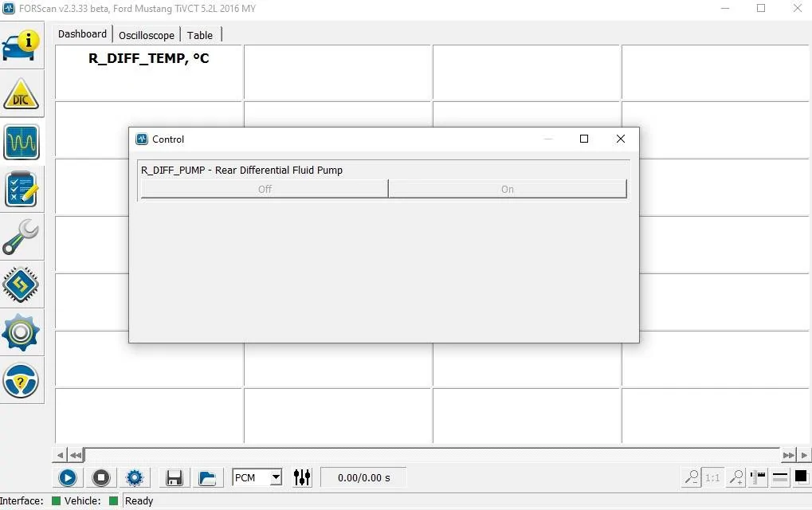Screen dimensions: 812x510
Task: Click the 0.00/0.00 s time display
Action: (364, 477)
